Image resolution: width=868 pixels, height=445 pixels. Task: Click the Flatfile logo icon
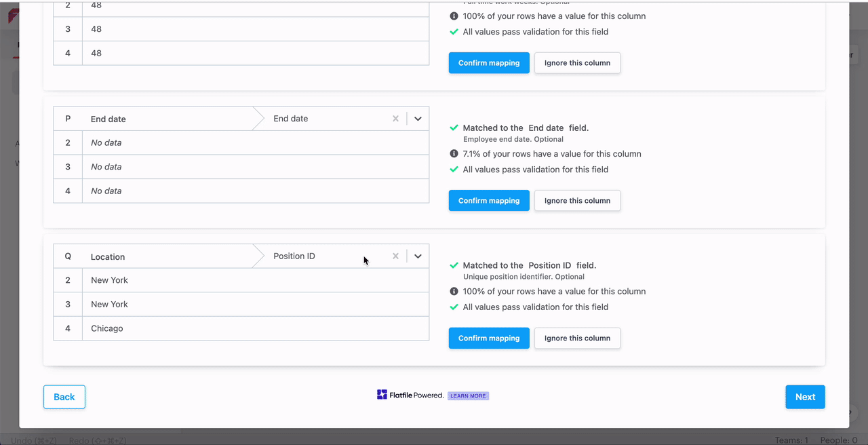point(382,395)
